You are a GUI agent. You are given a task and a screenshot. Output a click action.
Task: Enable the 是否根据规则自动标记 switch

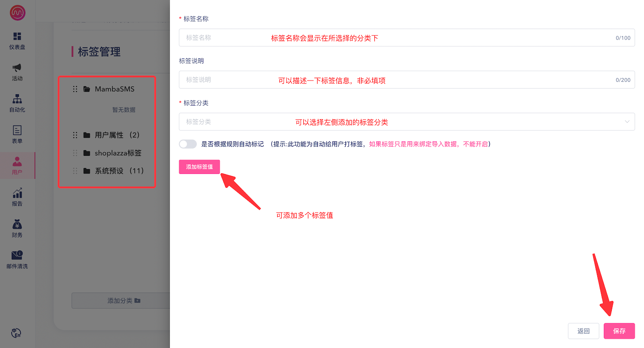click(x=188, y=144)
